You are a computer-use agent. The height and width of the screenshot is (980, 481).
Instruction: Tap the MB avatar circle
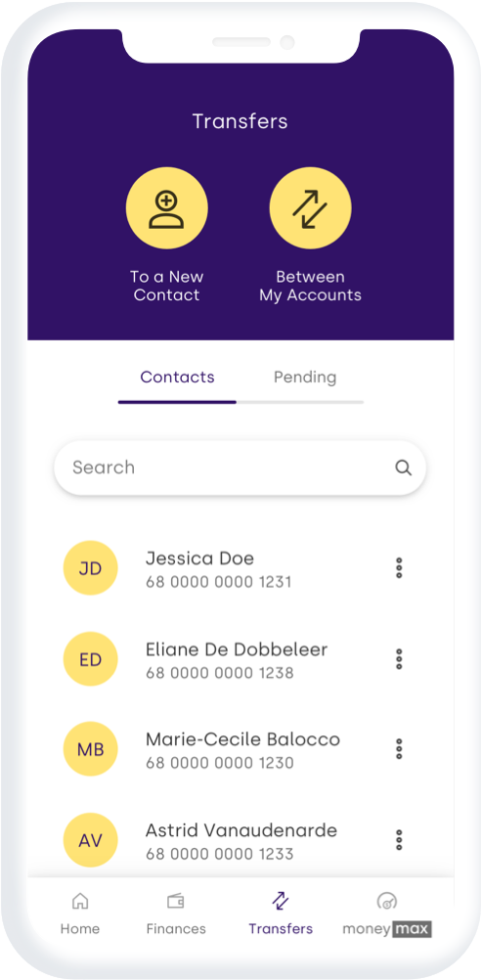[91, 749]
